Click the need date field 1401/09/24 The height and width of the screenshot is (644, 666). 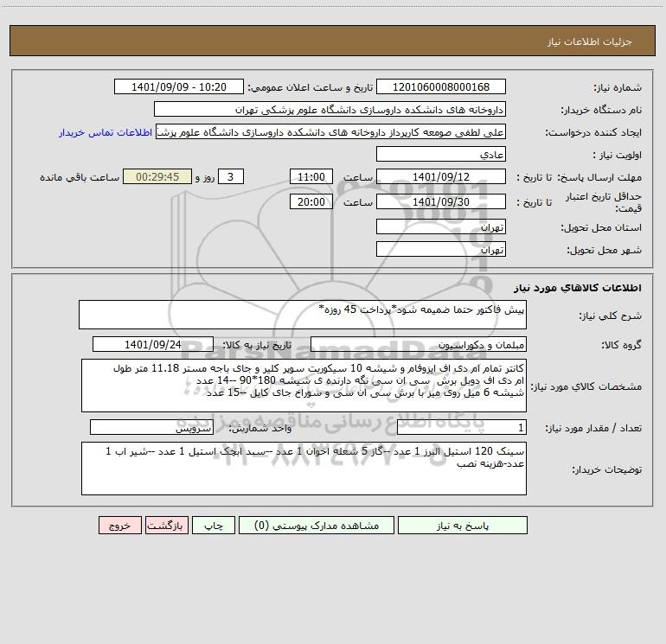[x=153, y=344]
